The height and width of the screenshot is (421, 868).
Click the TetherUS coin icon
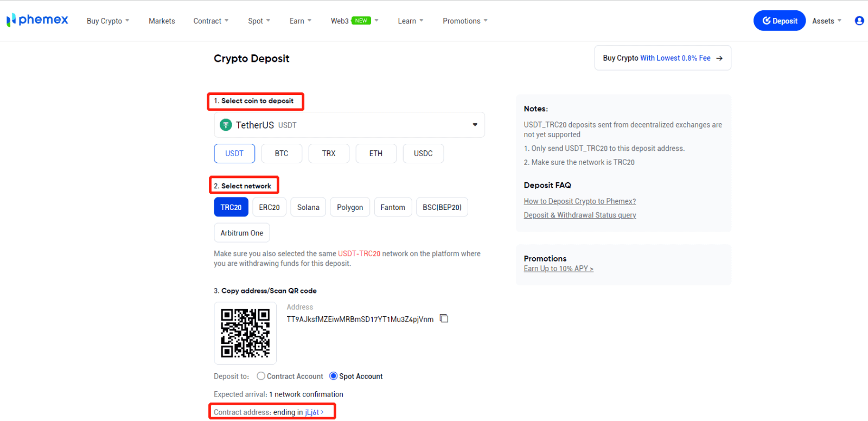pyautogui.click(x=226, y=125)
